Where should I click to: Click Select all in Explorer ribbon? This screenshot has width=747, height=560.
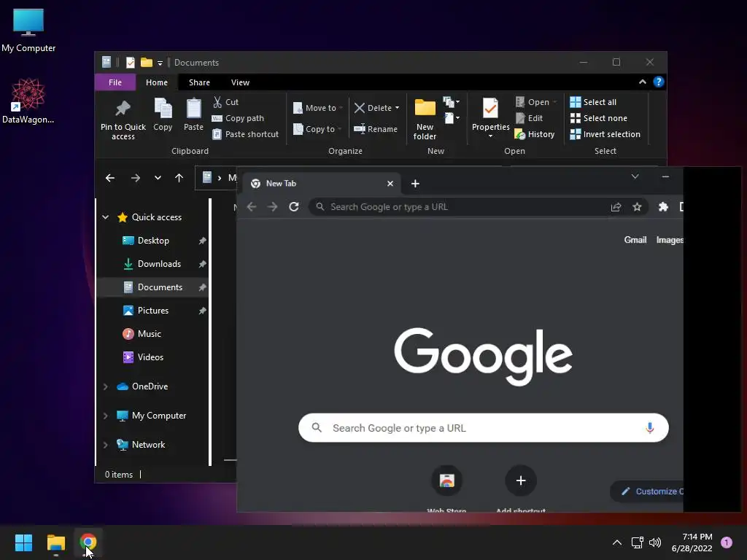(x=593, y=102)
